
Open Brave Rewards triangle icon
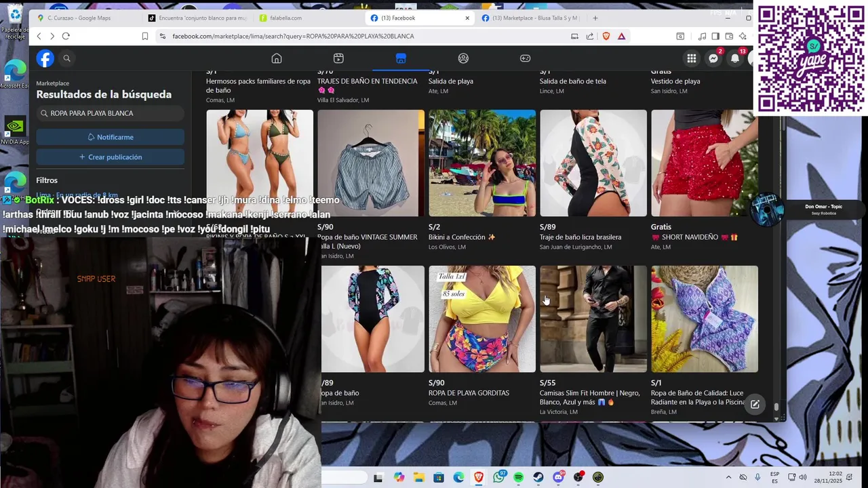point(621,36)
